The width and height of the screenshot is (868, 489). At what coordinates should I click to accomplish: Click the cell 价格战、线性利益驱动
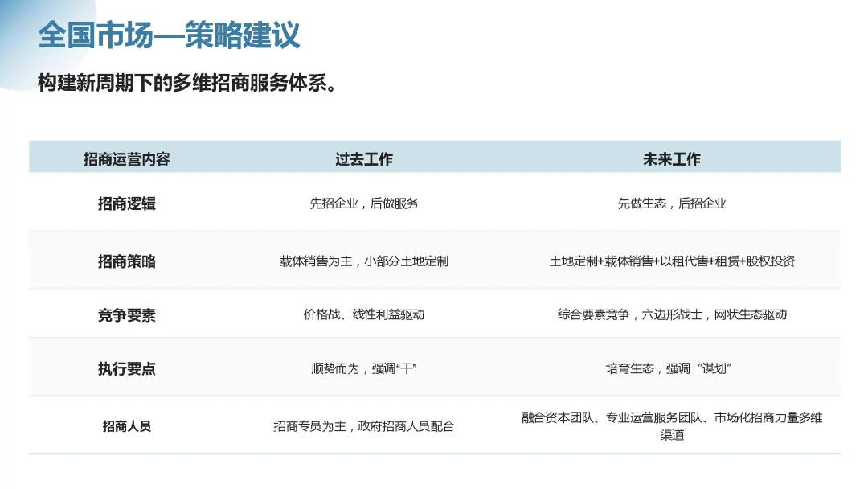click(364, 314)
